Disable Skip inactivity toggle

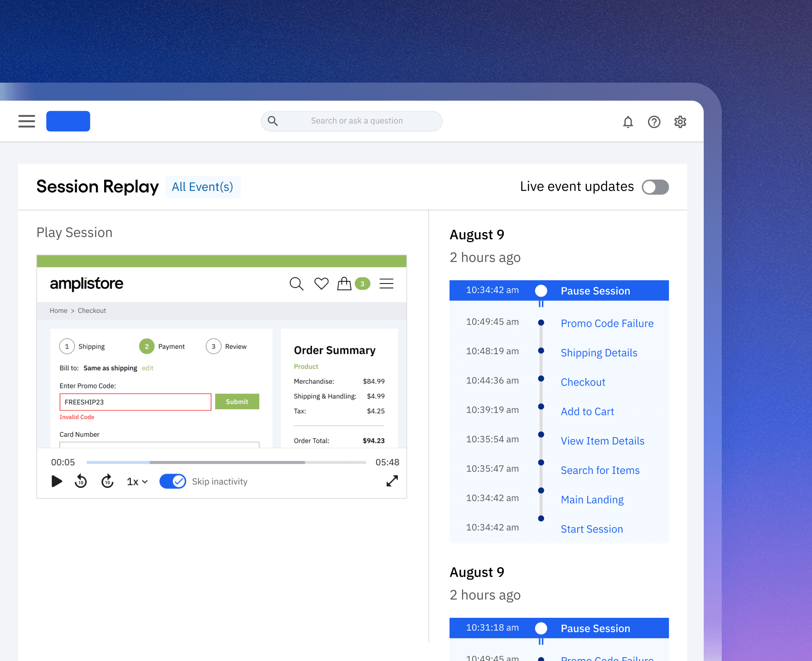pos(173,481)
